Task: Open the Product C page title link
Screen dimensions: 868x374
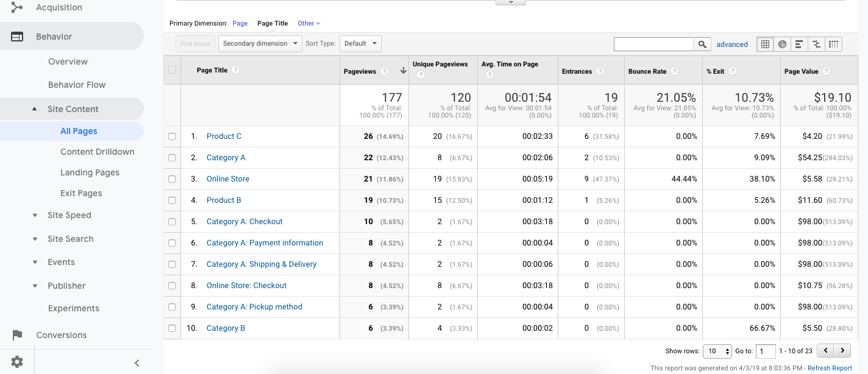Action: pyautogui.click(x=224, y=136)
